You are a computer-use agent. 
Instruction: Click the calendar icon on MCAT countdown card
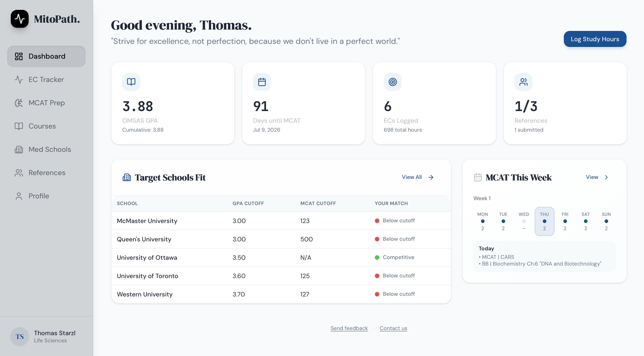(x=262, y=82)
